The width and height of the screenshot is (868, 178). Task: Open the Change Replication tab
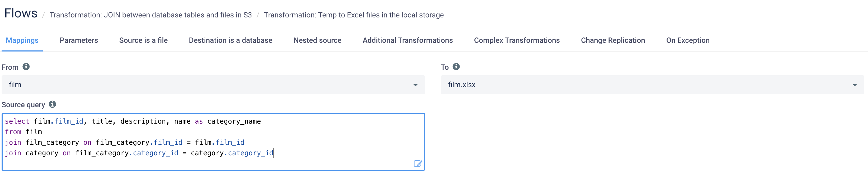coord(612,40)
